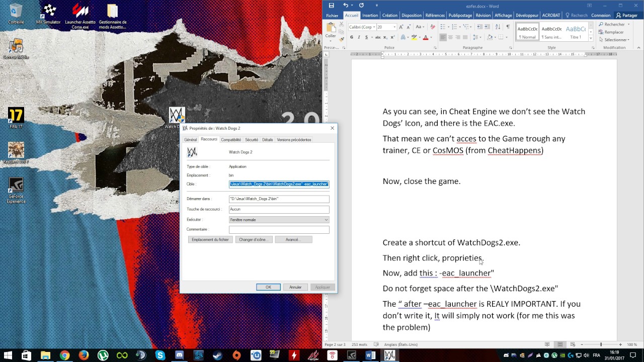Open font size 20 dropdown
Image resolution: width=644 pixels, height=362 pixels.
pos(394,27)
